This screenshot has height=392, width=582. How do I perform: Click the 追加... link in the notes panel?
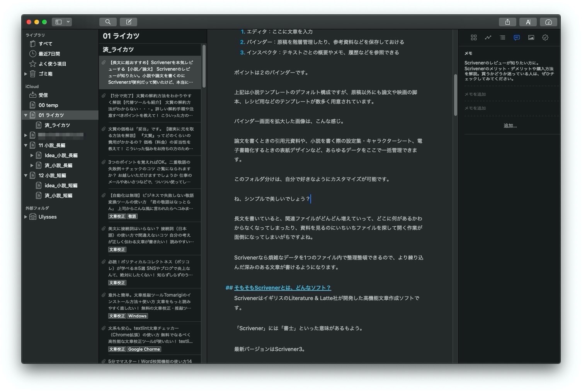(510, 126)
